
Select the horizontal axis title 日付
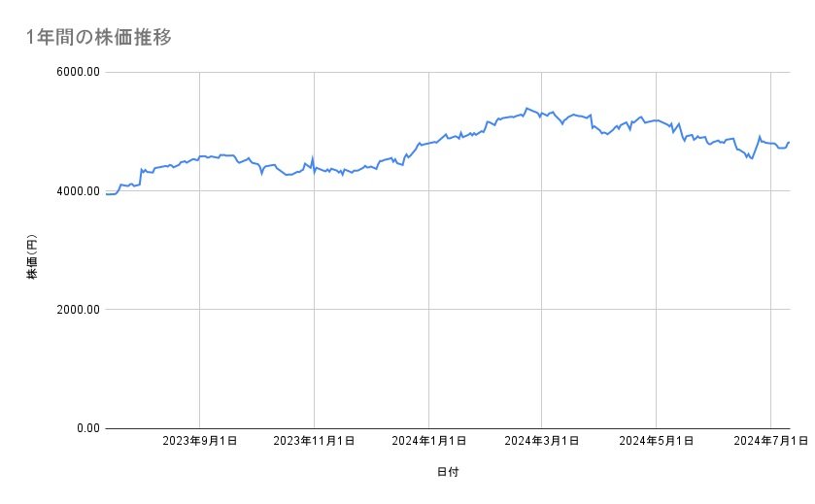447,472
